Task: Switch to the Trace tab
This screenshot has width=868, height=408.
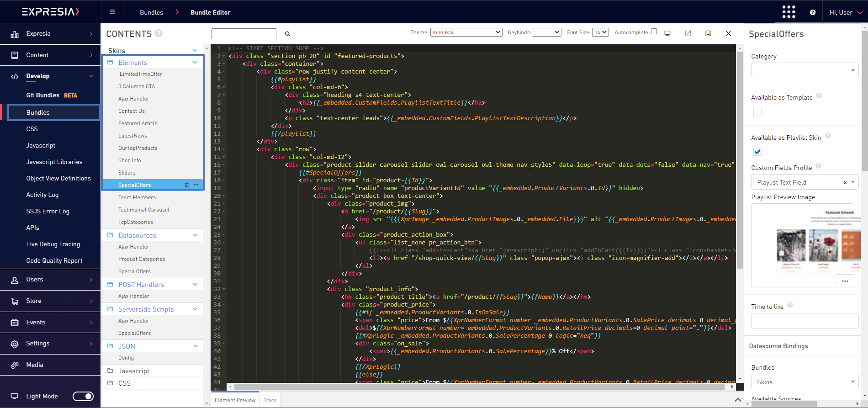Action: click(x=270, y=400)
